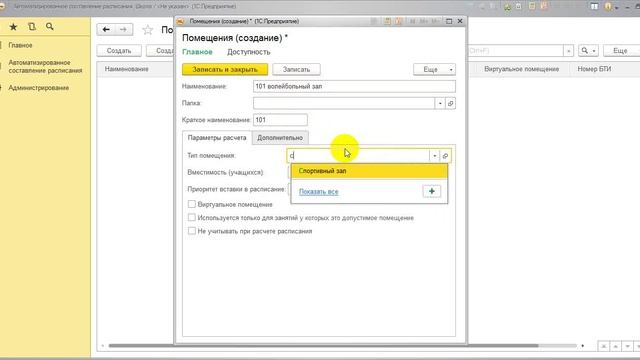
Task: Open the search magnifier dropdown in list toolbar
Action: 588,51
